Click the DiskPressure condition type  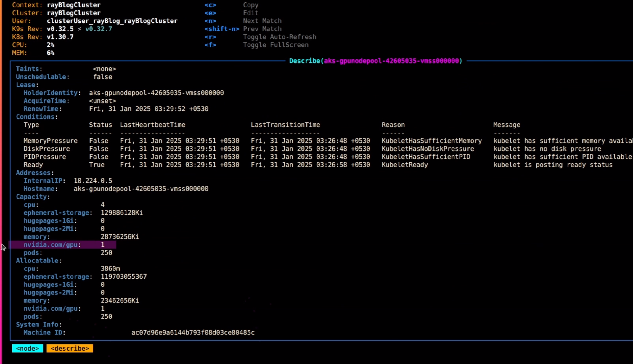(x=47, y=149)
